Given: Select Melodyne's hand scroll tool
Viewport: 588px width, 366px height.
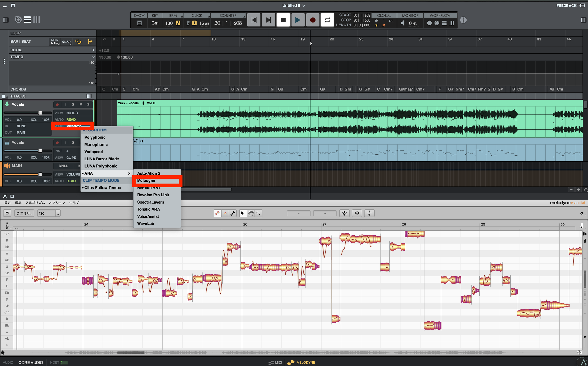Looking at the screenshot, I should click(x=251, y=213).
